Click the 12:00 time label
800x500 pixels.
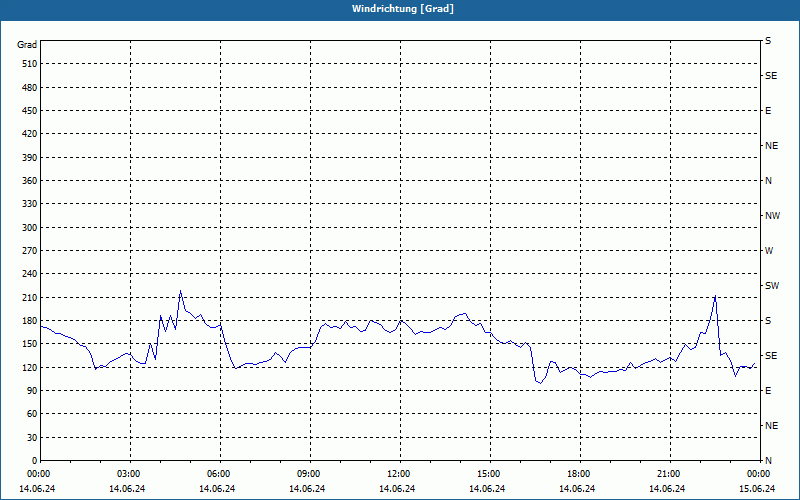pos(401,473)
